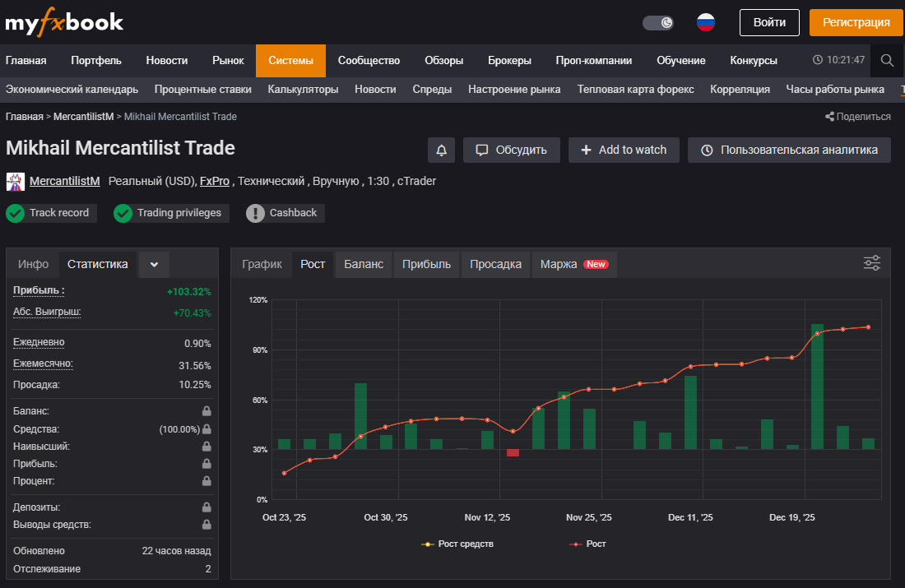The height and width of the screenshot is (588, 905).
Task: Click the Russian flag language icon
Action: [705, 22]
